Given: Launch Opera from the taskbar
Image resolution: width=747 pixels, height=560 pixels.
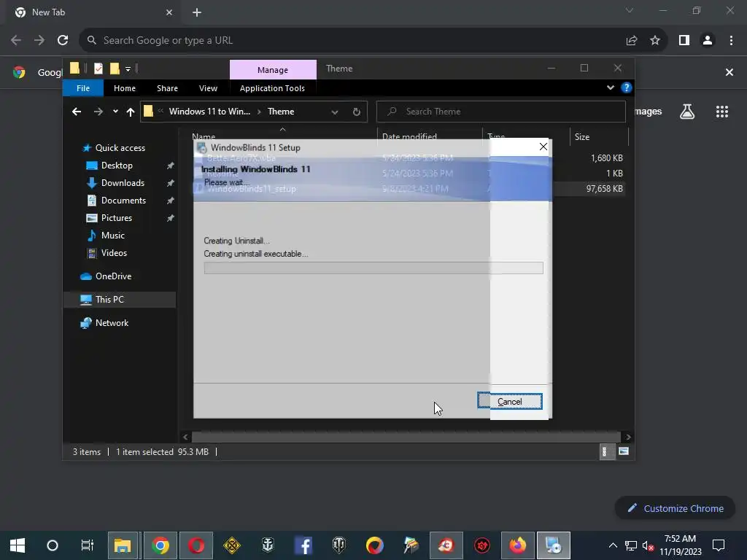Looking at the screenshot, I should point(196,545).
